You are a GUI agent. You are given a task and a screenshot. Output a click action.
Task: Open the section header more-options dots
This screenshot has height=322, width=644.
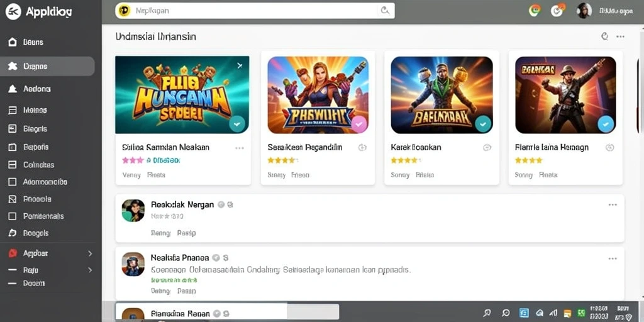click(x=620, y=36)
